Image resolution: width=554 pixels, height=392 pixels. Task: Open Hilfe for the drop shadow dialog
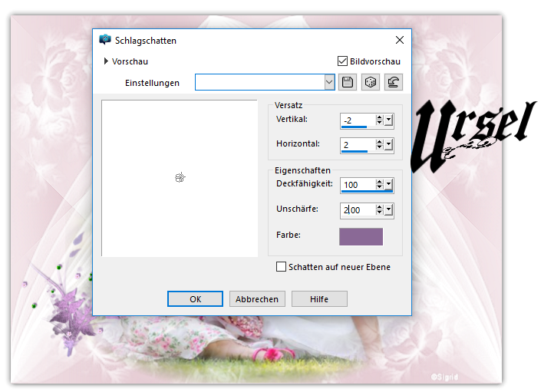pos(319,299)
